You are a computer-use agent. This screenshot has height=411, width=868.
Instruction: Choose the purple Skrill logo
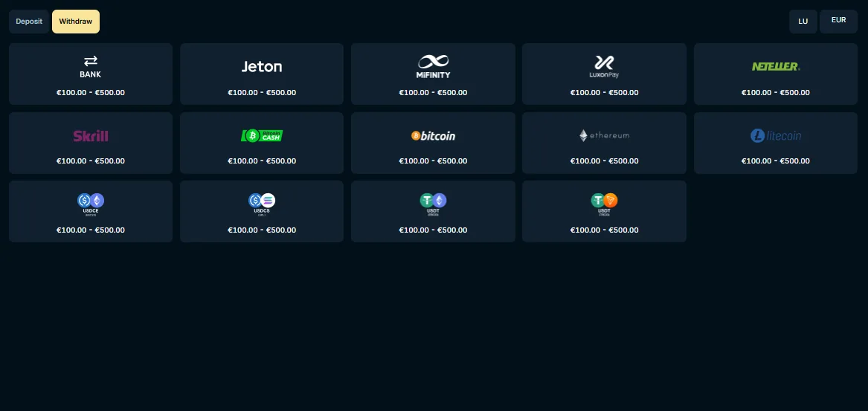(91, 135)
